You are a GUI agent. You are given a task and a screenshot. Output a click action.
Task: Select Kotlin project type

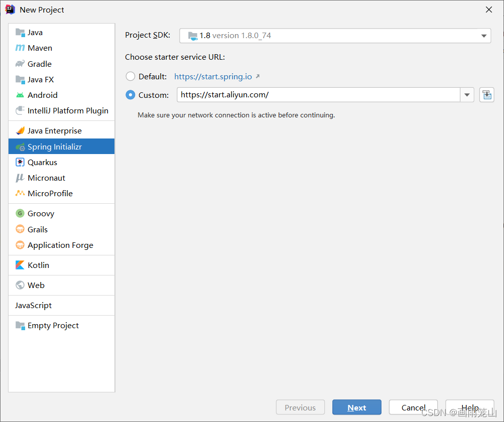click(x=61, y=265)
